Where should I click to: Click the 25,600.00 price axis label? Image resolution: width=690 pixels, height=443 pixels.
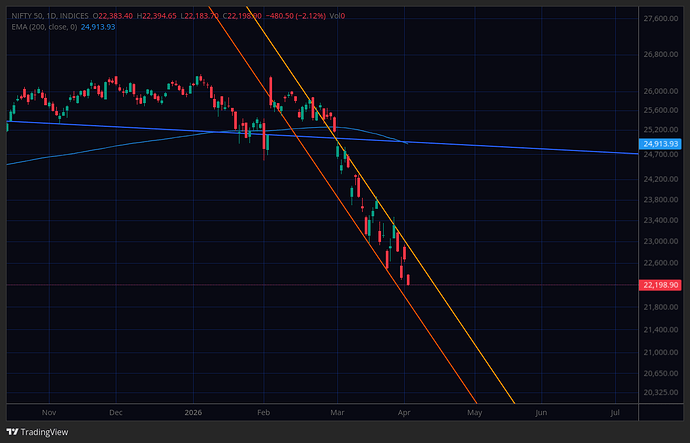click(x=661, y=110)
